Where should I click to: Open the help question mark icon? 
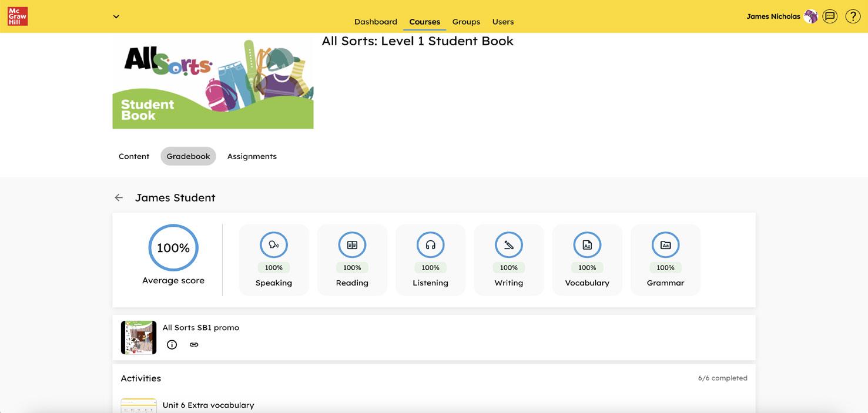click(x=853, y=16)
